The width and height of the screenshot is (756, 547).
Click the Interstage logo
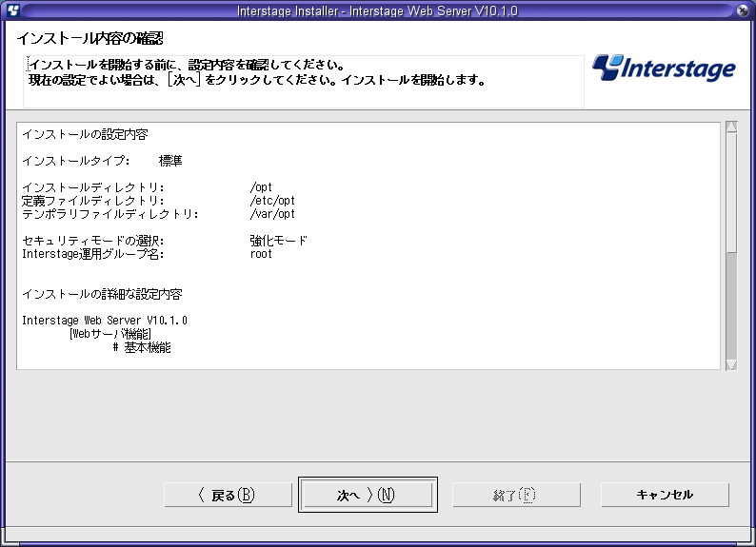tap(664, 68)
